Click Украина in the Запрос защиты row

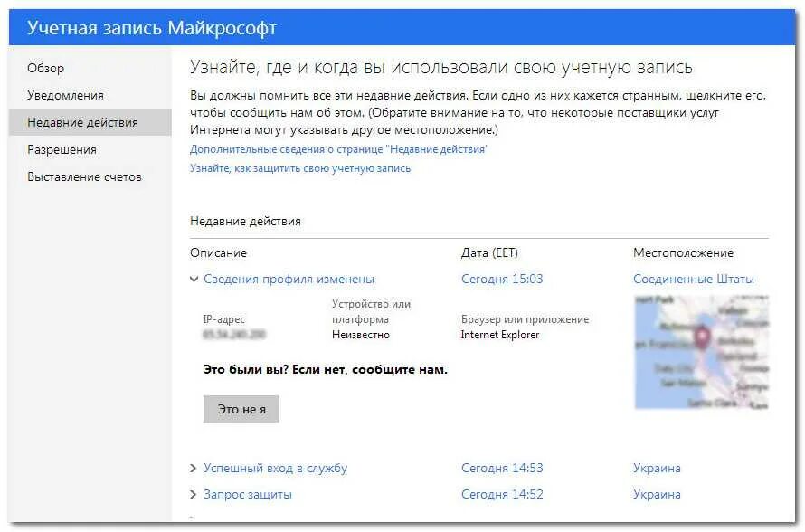tap(657, 495)
